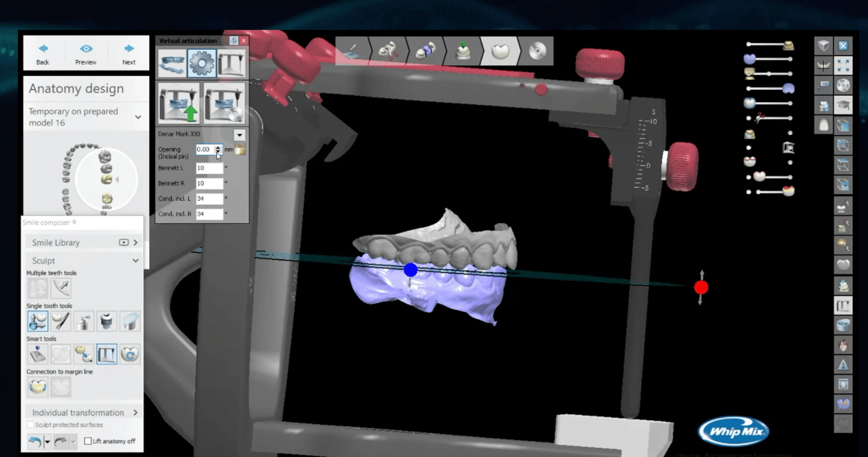The height and width of the screenshot is (457, 868).
Task: Click the gear settings icon in Virtual articulation
Action: pos(201,63)
